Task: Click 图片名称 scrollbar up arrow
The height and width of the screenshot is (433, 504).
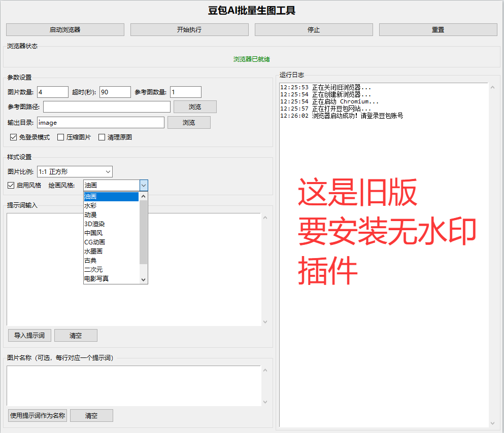Action: coord(265,370)
